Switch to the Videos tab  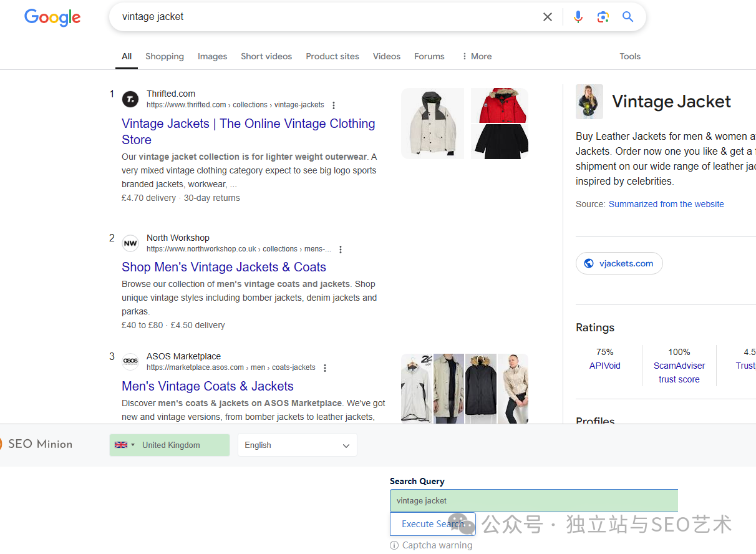point(387,56)
